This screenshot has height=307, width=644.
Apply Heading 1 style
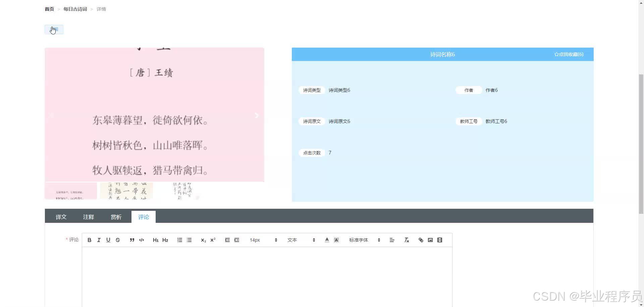(156, 240)
